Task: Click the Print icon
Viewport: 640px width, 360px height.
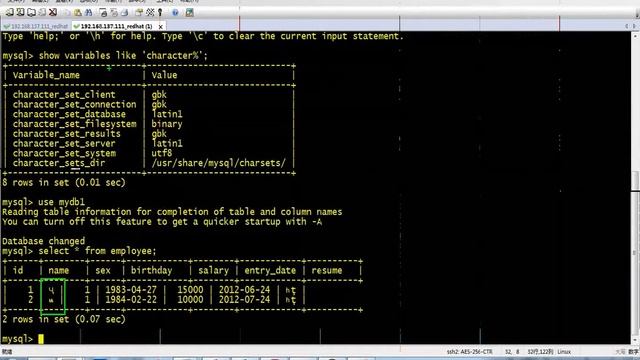Action: [x=124, y=13]
